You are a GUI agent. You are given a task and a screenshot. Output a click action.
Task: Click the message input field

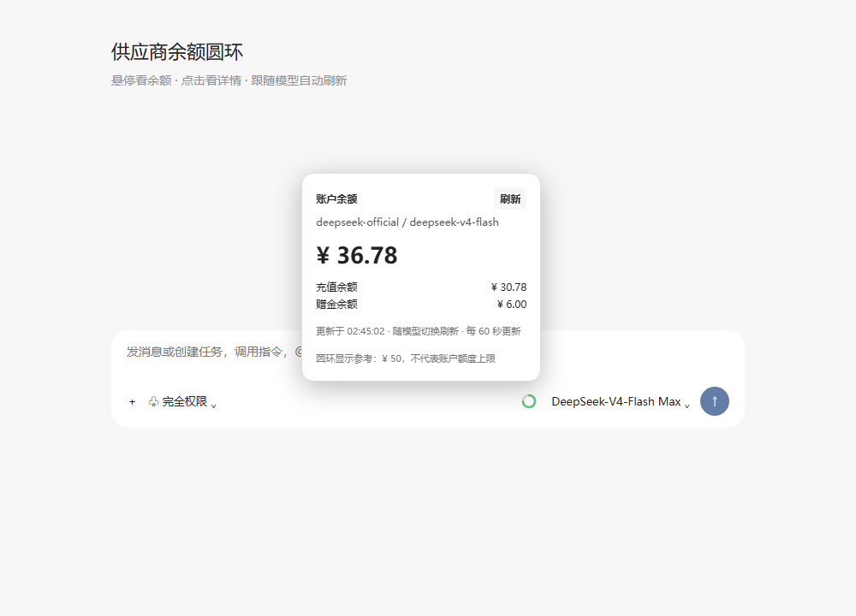click(213, 352)
